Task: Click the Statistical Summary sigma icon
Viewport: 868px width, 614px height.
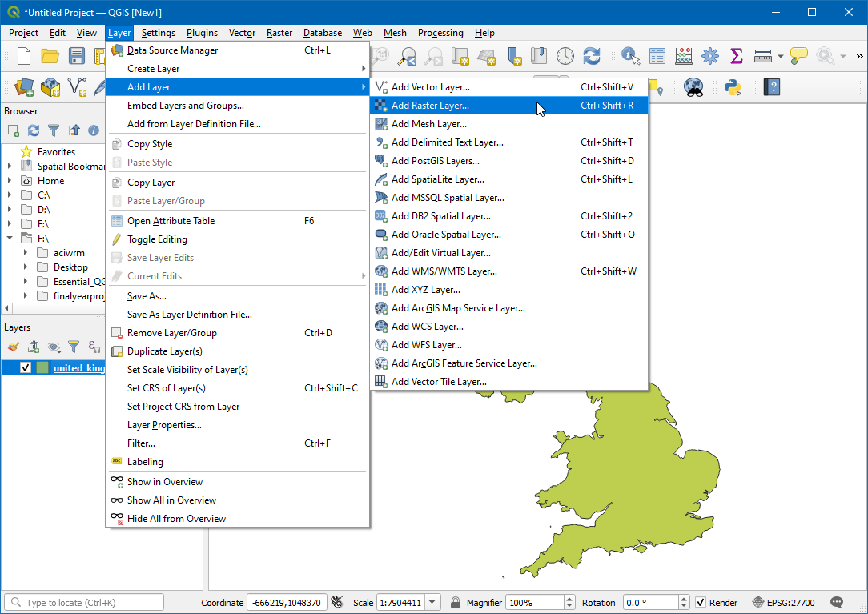Action: [736, 56]
